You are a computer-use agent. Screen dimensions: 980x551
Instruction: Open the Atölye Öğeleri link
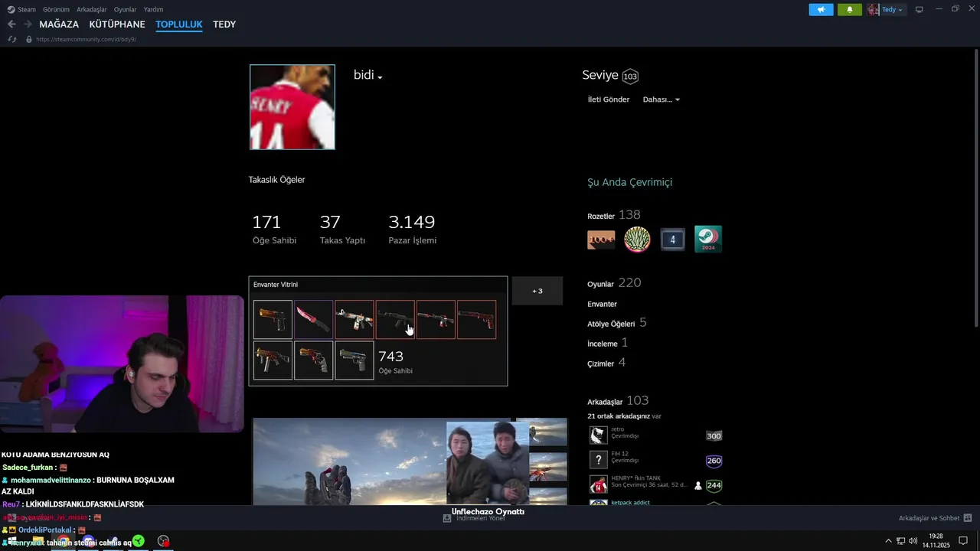[x=617, y=323]
